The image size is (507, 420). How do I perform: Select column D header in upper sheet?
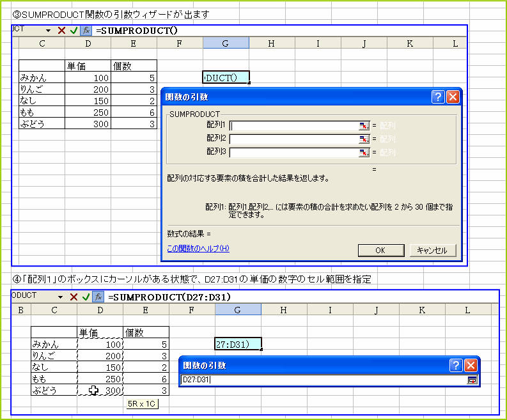(88, 43)
